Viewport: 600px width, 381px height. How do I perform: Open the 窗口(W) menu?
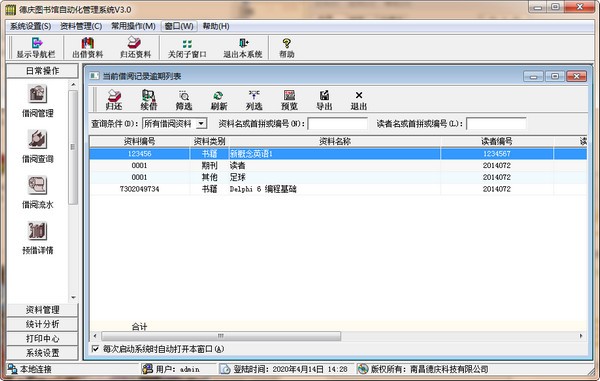179,26
